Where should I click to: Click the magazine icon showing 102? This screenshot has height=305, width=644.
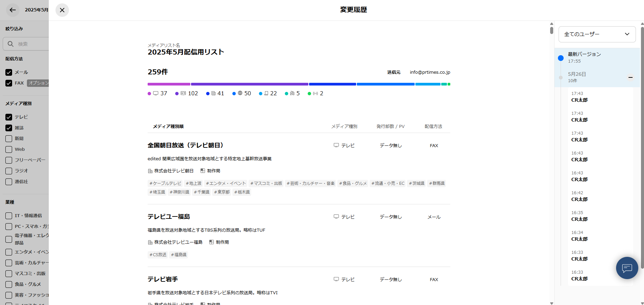(183, 93)
